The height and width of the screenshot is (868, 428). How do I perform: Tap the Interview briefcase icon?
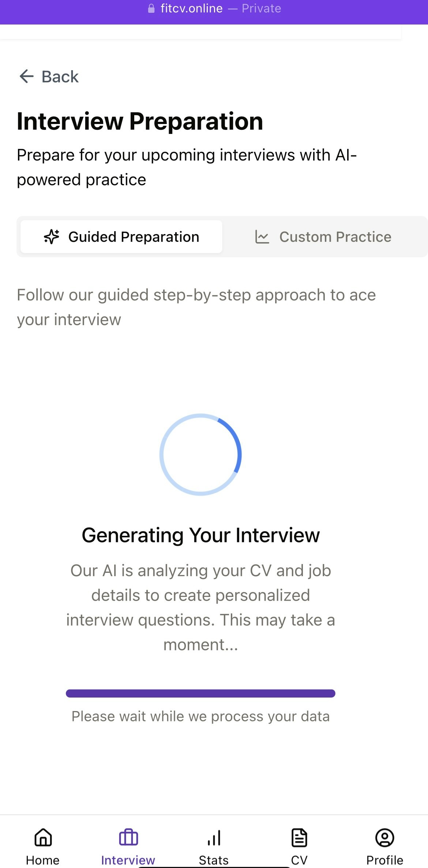pos(128,837)
